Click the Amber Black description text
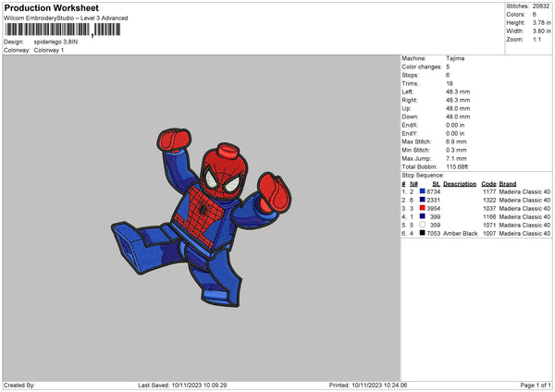Viewport: 555px width, 392px height. (460, 234)
